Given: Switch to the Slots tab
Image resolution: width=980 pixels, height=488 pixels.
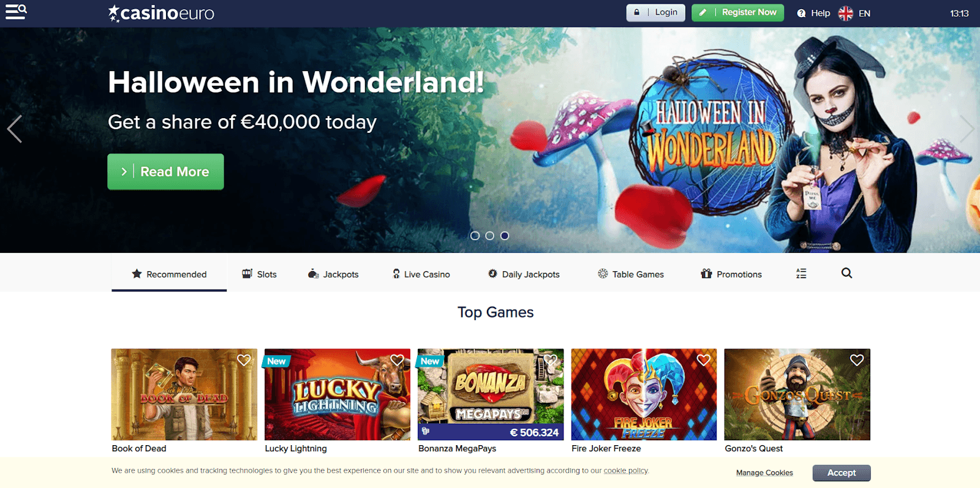Looking at the screenshot, I should [259, 274].
